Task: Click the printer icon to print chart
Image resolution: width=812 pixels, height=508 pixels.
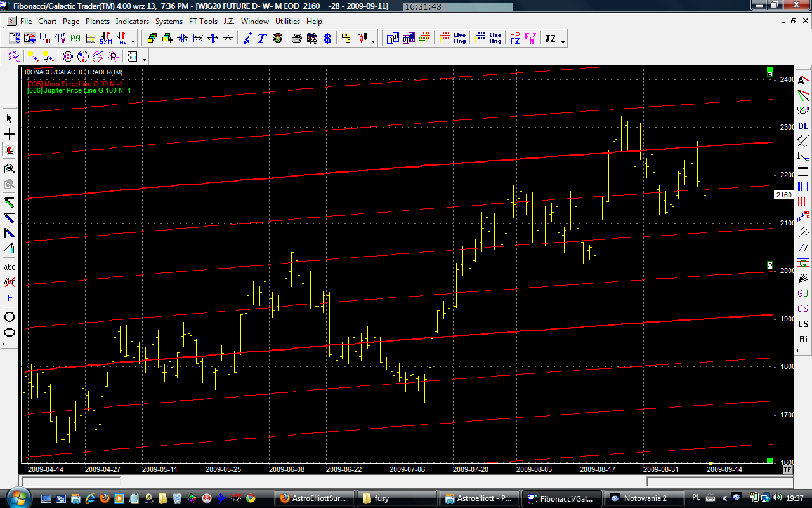Action: pos(296,39)
